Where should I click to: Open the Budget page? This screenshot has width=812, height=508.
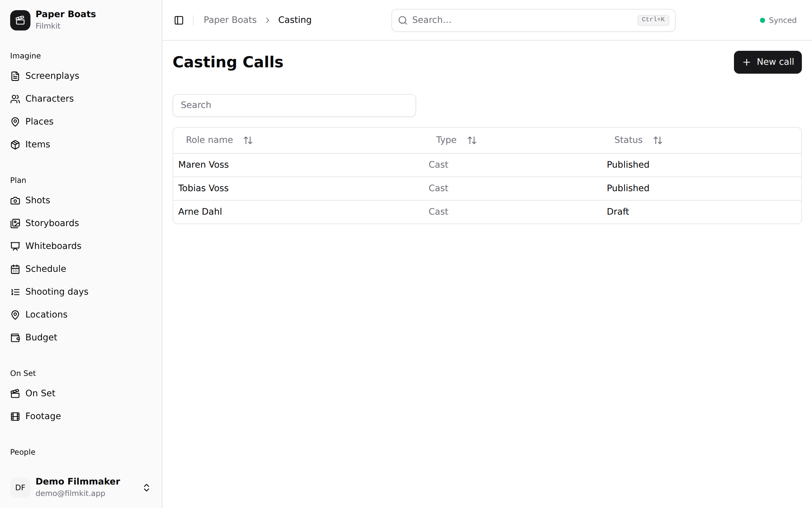(81, 338)
